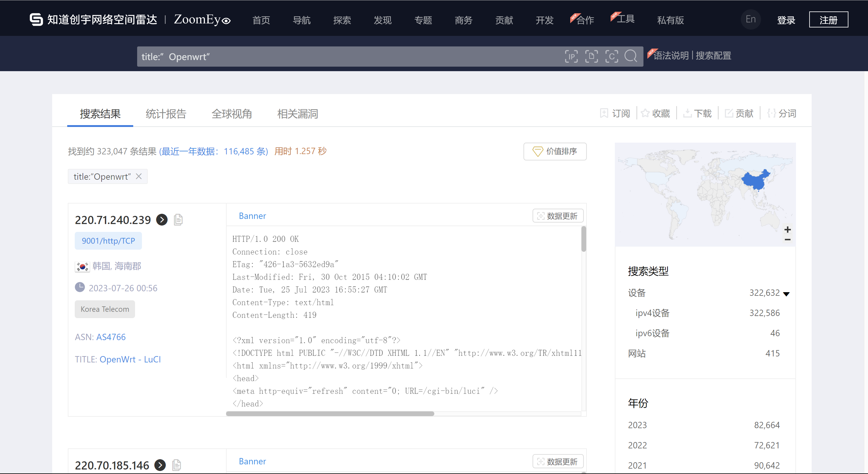The height and width of the screenshot is (474, 868).
Task: Collapse the 设备 device count dropdown arrow
Action: click(786, 294)
